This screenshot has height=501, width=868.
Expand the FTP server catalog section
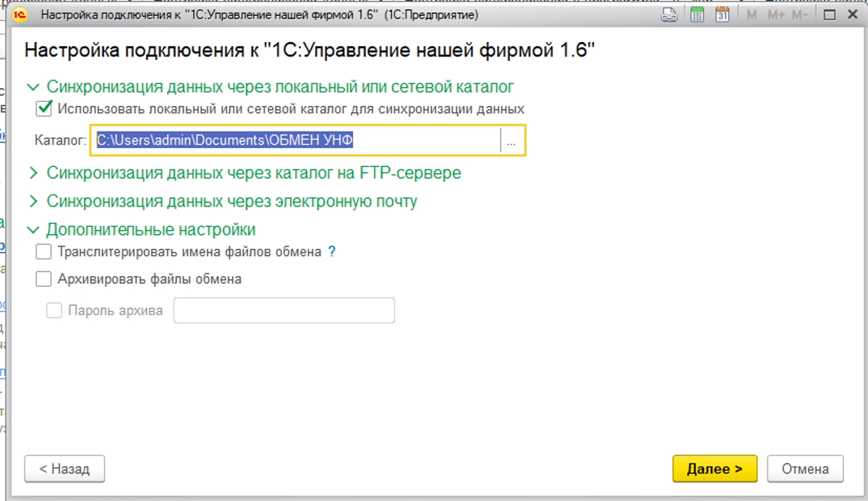point(33,174)
